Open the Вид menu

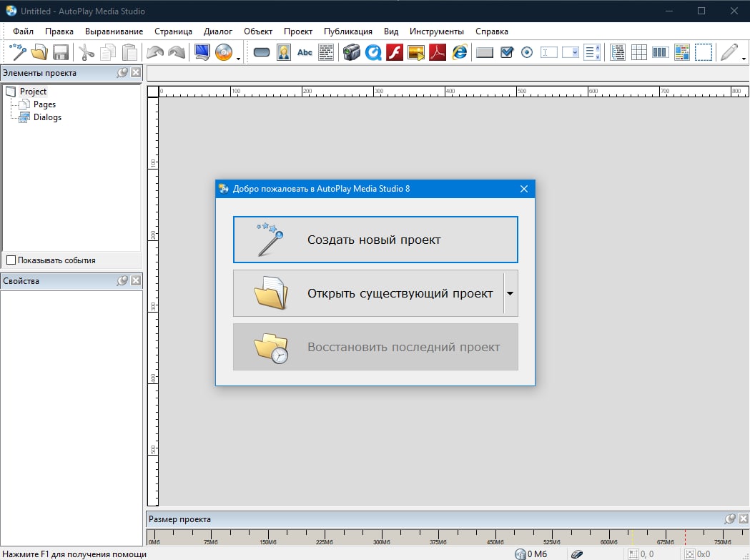click(x=391, y=31)
